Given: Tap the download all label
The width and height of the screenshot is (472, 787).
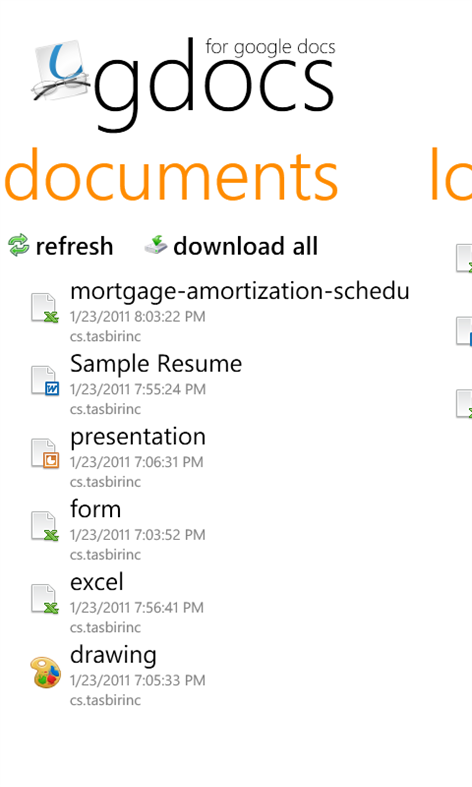Looking at the screenshot, I should point(246,246).
